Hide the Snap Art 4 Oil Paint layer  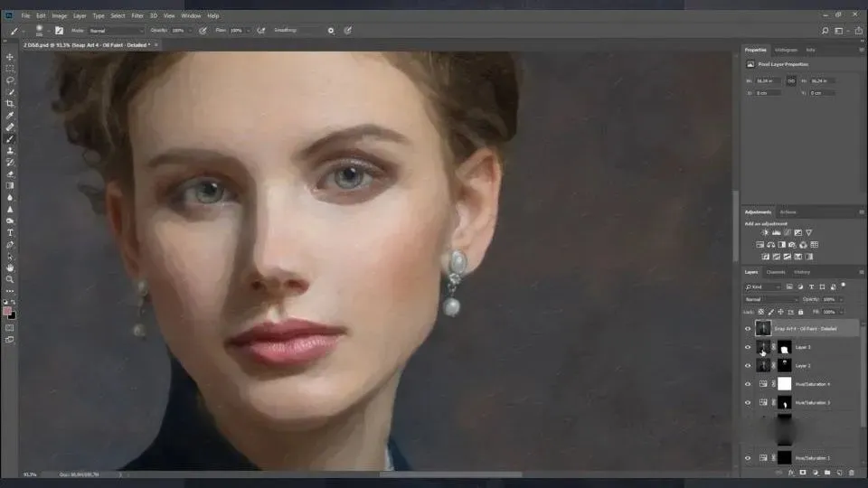[748, 329]
